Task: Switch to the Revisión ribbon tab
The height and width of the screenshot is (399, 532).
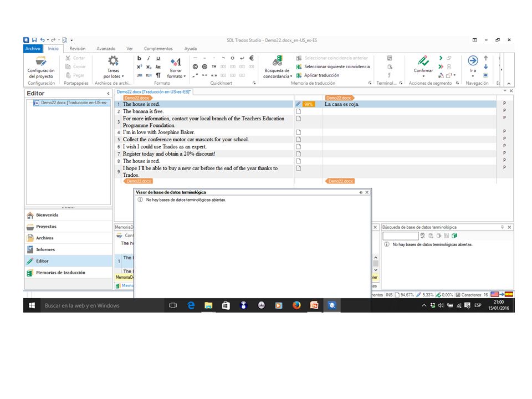Action: click(x=78, y=49)
